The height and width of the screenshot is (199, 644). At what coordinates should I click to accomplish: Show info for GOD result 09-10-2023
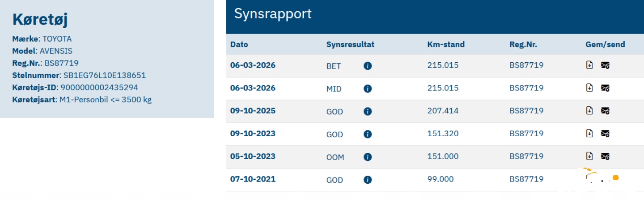[368, 134]
